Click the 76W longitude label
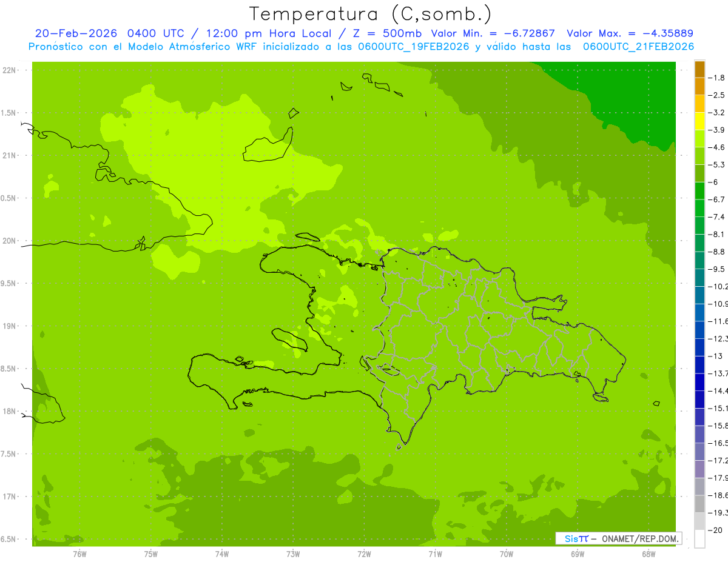728x562 pixels. click(x=79, y=554)
